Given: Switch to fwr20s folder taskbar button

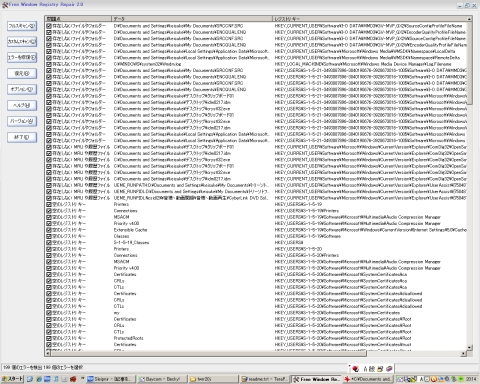Looking at the screenshot, I should [x=213, y=379].
